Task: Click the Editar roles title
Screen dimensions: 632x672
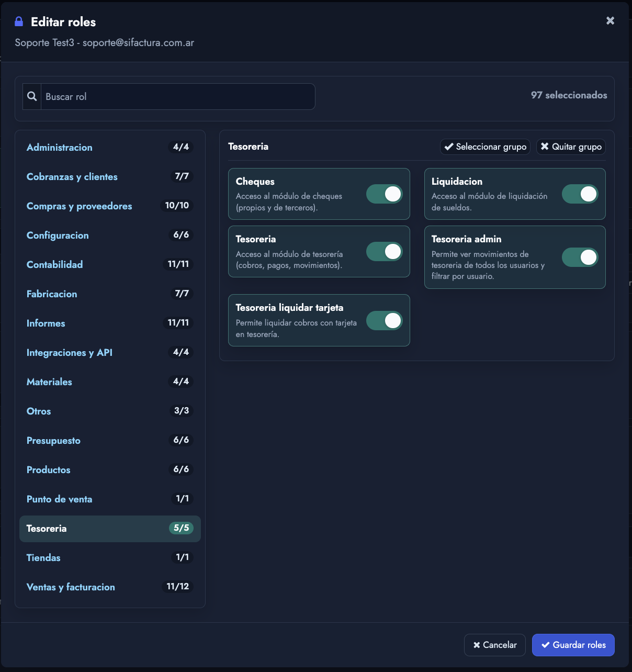Action: coord(63,22)
